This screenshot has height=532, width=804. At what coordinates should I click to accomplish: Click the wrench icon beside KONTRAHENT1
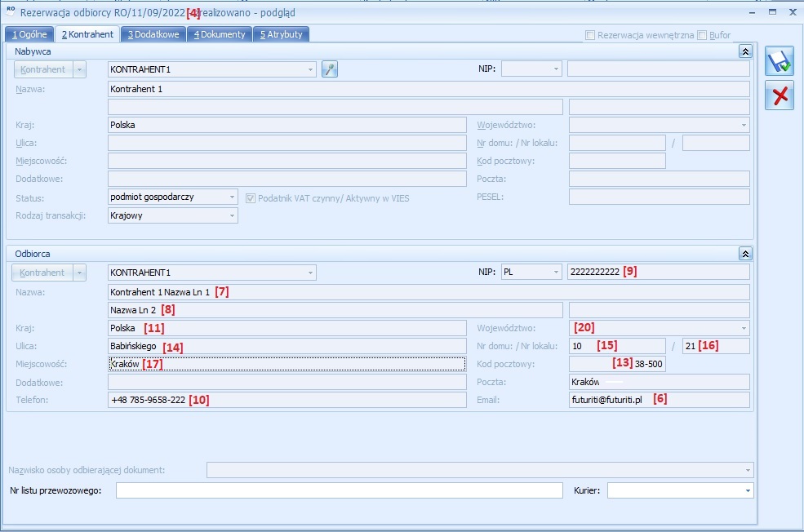[x=329, y=69]
